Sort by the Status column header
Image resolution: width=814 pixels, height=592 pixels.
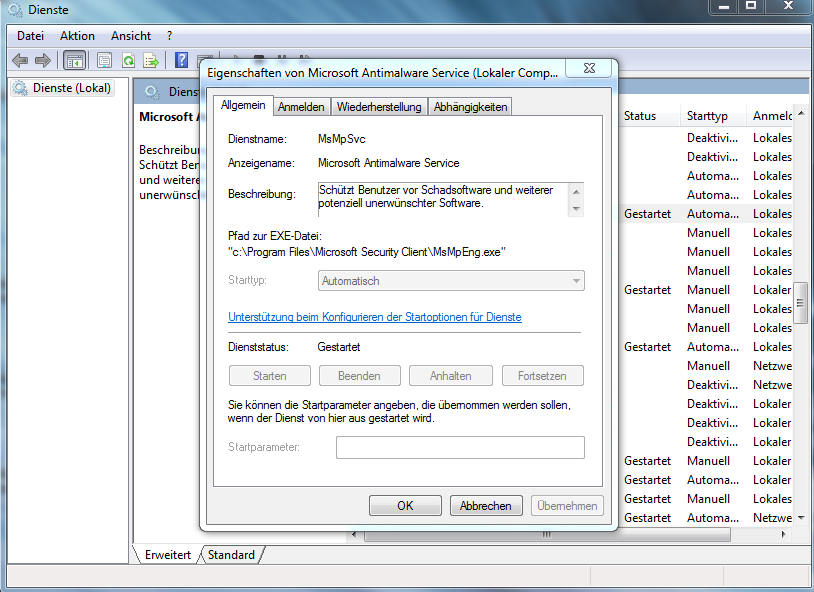tap(649, 116)
